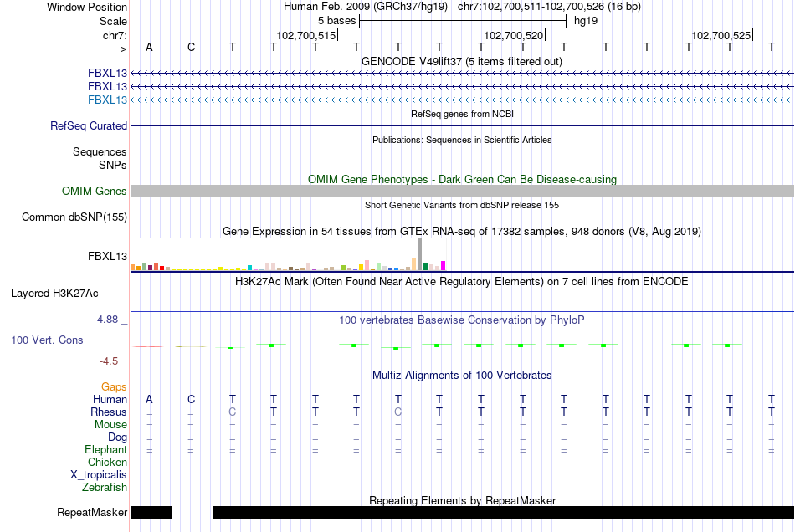Click the 102,700,515 coordinate marker
Screen dimensions: 795x532
point(305,35)
